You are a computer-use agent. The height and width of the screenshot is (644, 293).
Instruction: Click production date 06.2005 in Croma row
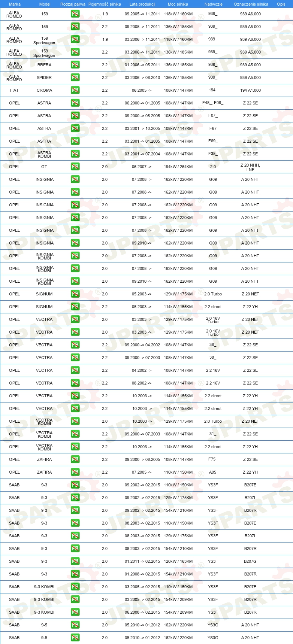click(142, 90)
